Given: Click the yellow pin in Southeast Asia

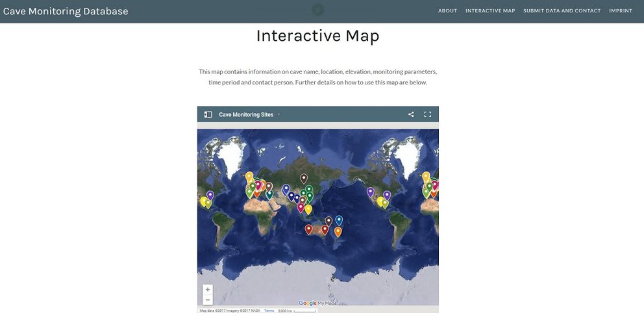Looking at the screenshot, I should pyautogui.click(x=308, y=210).
